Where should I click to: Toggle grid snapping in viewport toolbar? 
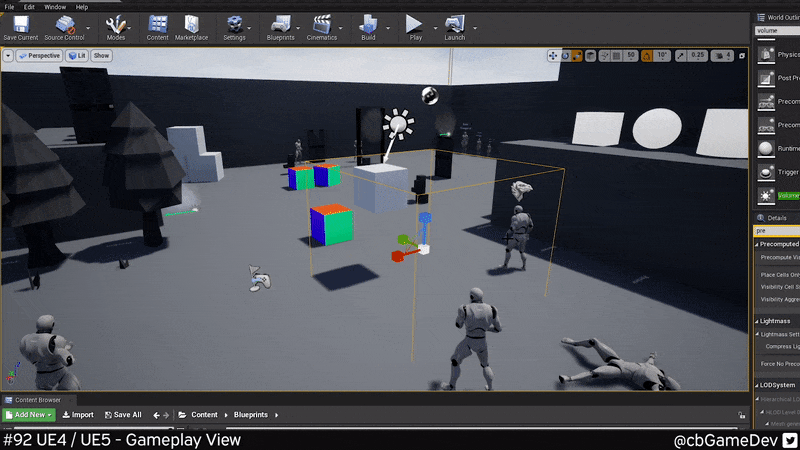[x=616, y=56]
